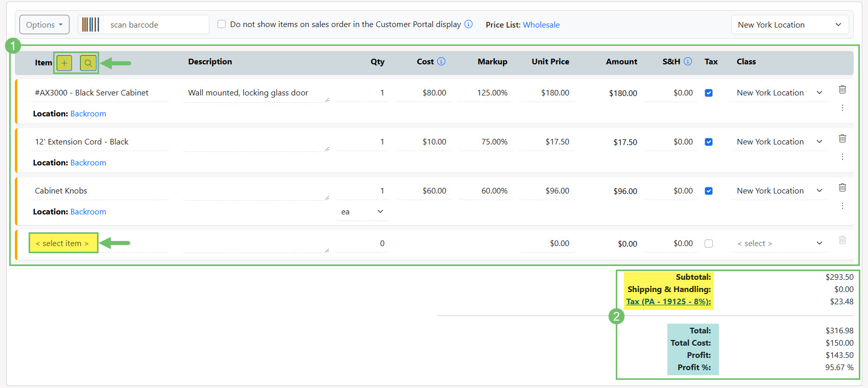868x388 pixels.
Task: Open the Customer Portal display info icon
Action: (x=468, y=24)
